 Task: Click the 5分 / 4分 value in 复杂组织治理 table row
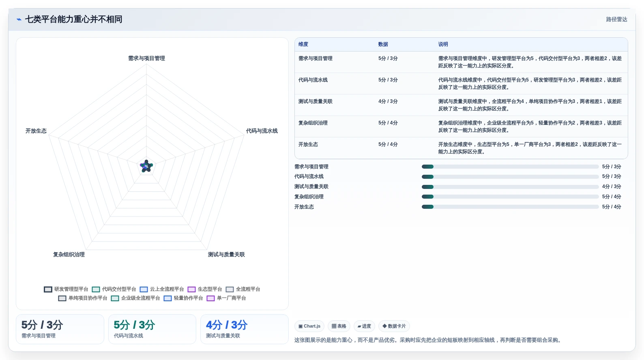[x=388, y=123]
